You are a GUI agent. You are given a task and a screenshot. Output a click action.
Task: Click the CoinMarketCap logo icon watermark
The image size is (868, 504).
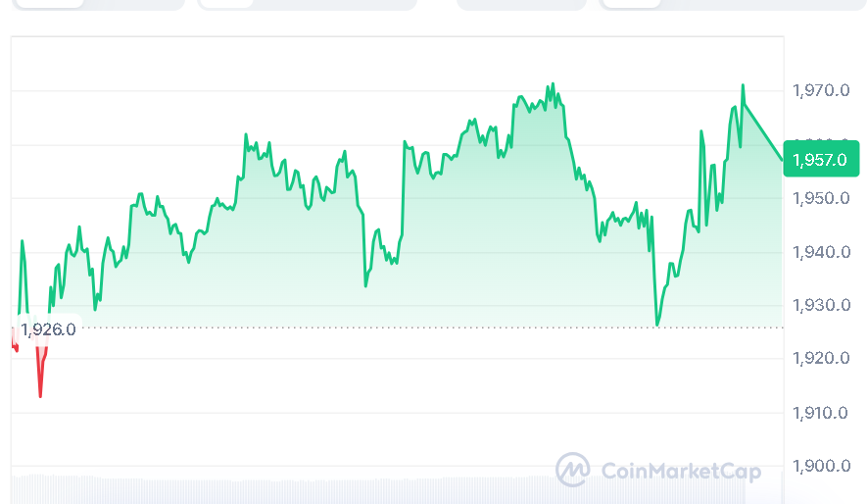pyautogui.click(x=573, y=470)
